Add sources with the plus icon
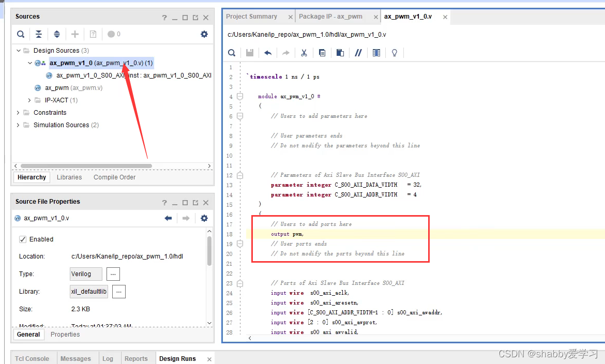605x364 pixels. click(x=75, y=34)
